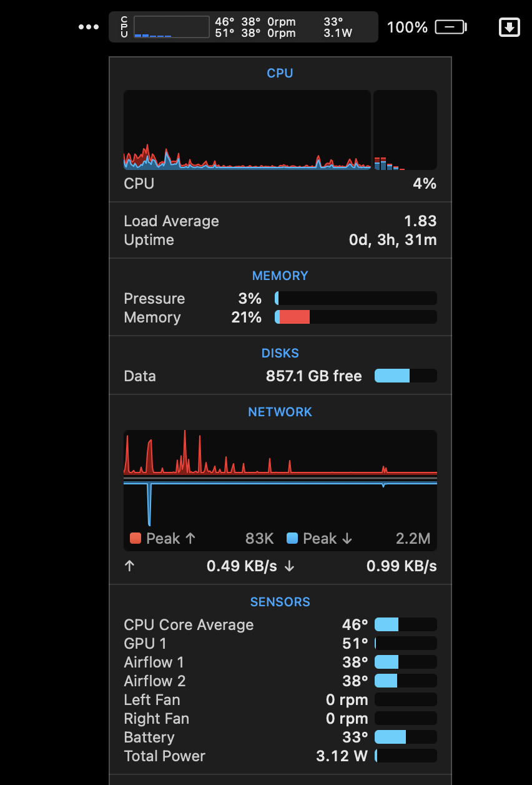Select the SENSORS section header
The image size is (532, 785).
(x=280, y=602)
